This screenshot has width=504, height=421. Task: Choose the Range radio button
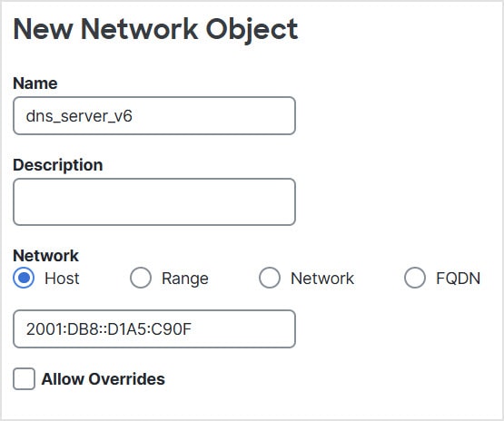click(141, 278)
